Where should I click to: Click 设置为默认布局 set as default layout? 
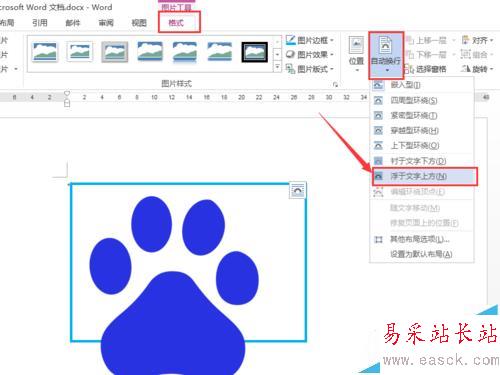coord(422,254)
